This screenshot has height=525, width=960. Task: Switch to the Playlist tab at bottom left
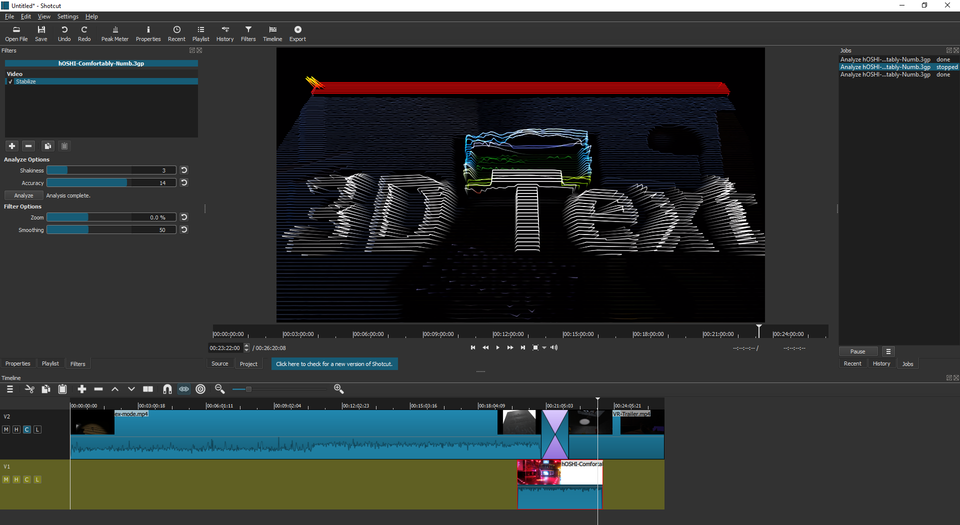pyautogui.click(x=50, y=364)
